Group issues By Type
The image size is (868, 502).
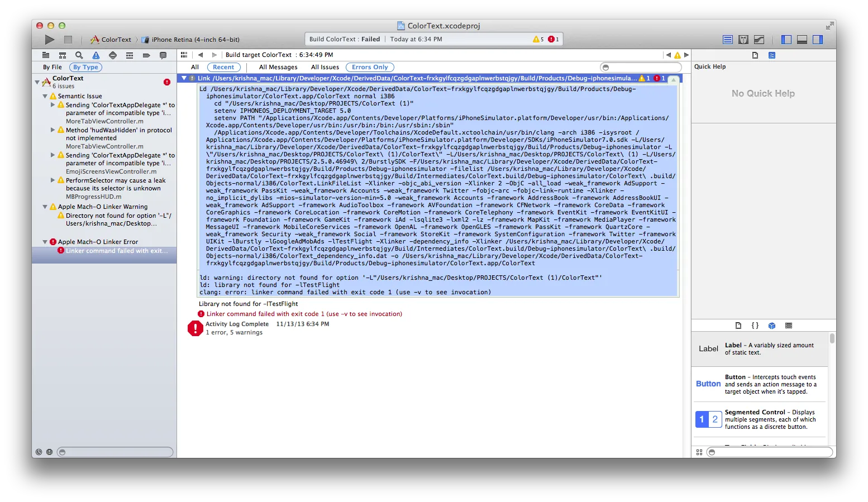pyautogui.click(x=85, y=67)
